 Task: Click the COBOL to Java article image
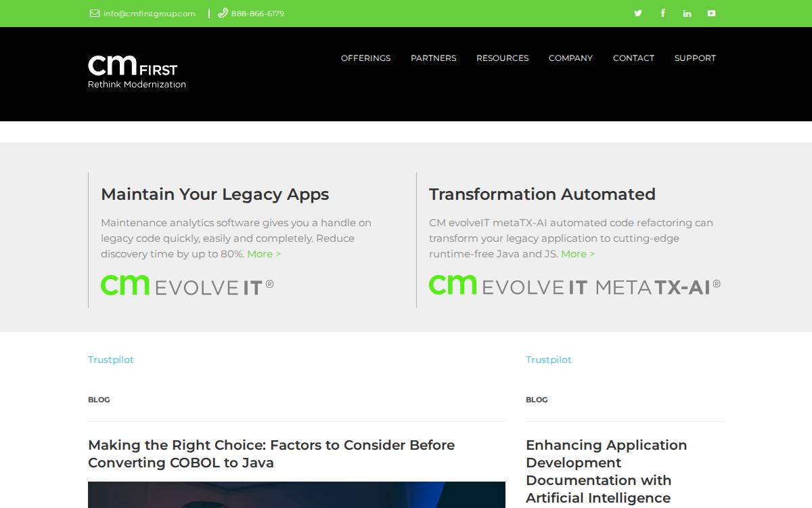(296, 494)
